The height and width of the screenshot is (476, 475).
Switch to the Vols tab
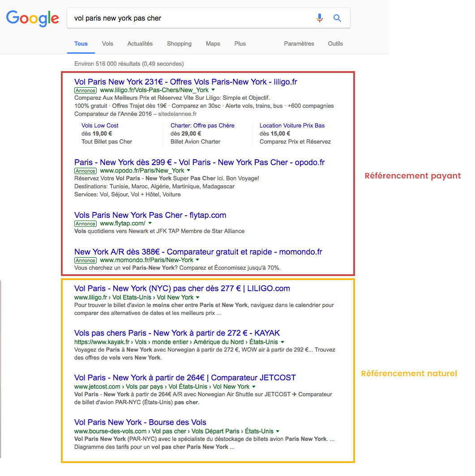(x=107, y=44)
